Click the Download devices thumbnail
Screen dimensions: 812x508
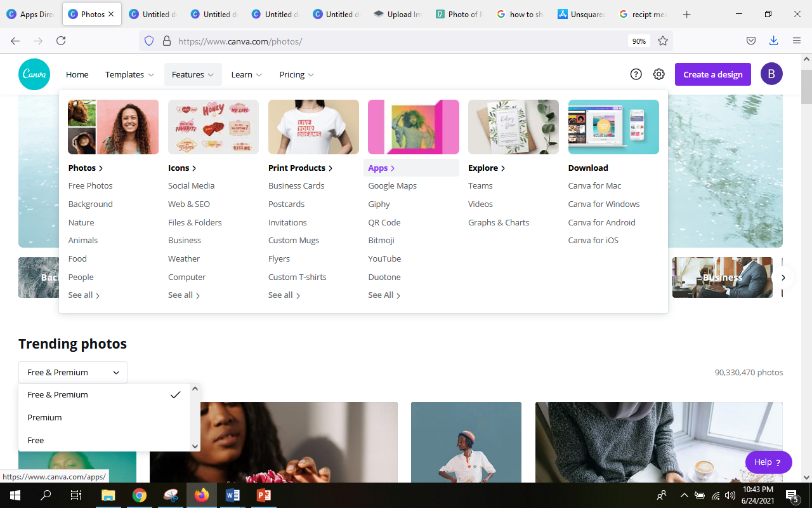click(613, 127)
